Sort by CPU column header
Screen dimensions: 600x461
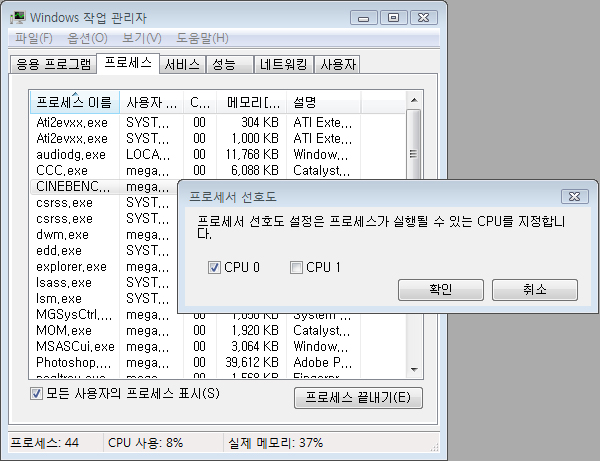[x=200, y=102]
